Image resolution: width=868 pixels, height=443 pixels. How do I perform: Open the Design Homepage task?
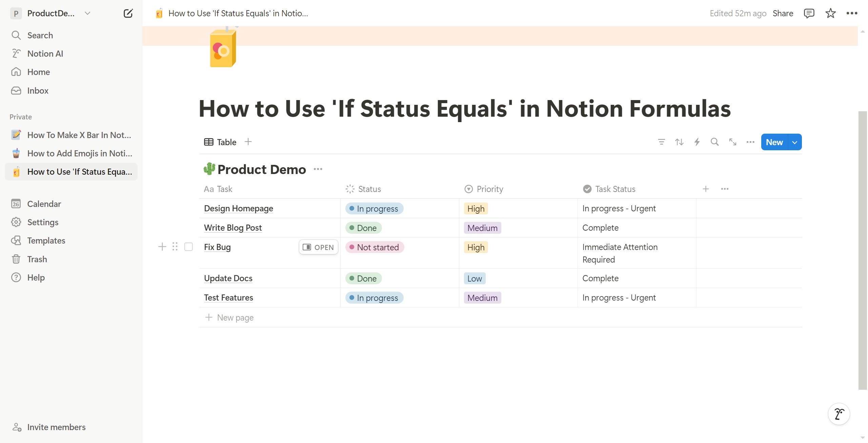[x=239, y=208]
